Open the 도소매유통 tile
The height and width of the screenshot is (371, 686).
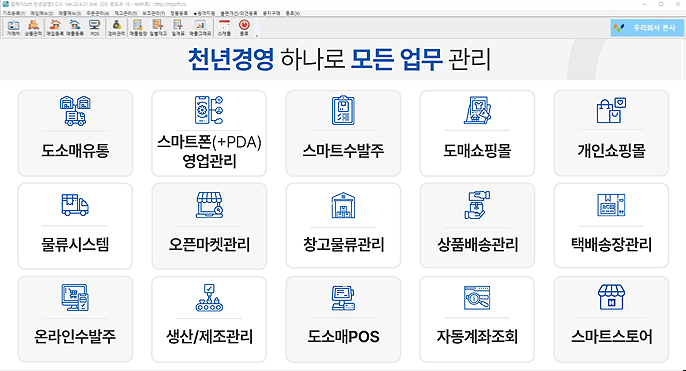75,133
